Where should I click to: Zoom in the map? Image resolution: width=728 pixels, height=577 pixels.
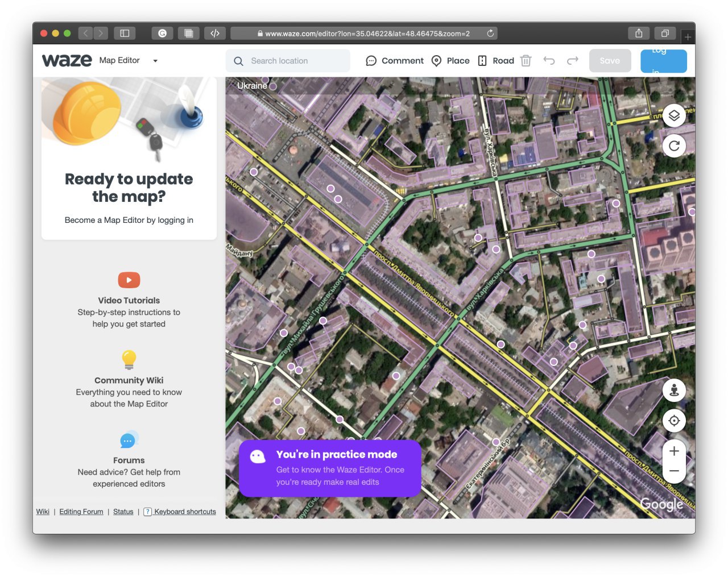pyautogui.click(x=674, y=451)
